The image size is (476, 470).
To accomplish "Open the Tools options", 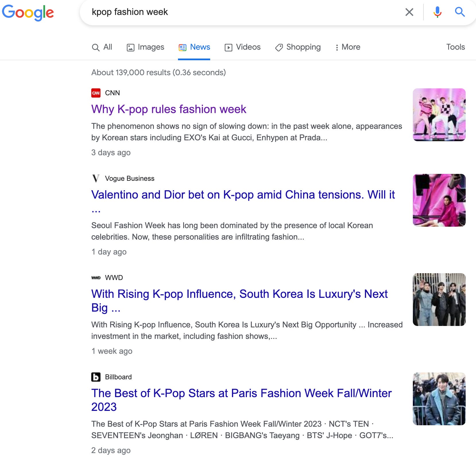I will click(455, 47).
